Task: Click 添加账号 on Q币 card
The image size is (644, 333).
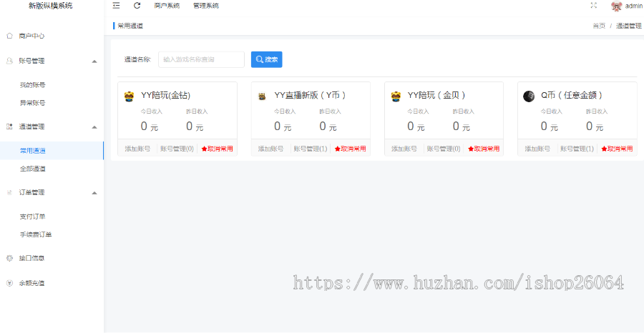Action: (537, 149)
